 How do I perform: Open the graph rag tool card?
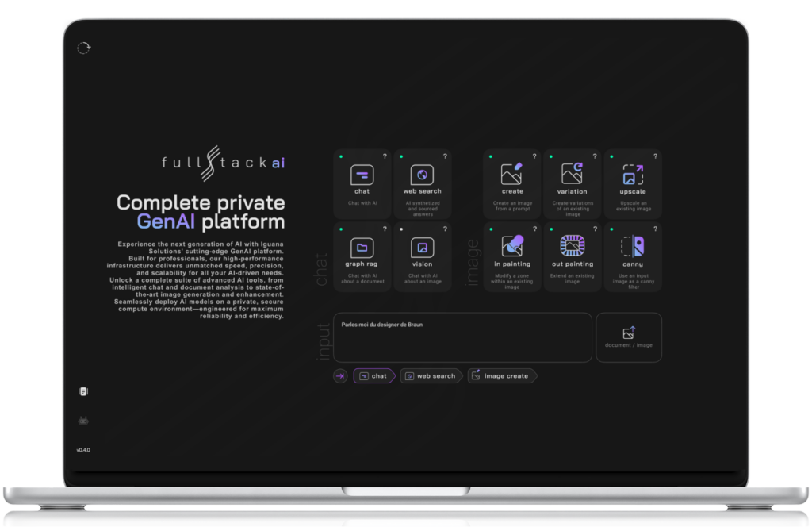coord(362,257)
